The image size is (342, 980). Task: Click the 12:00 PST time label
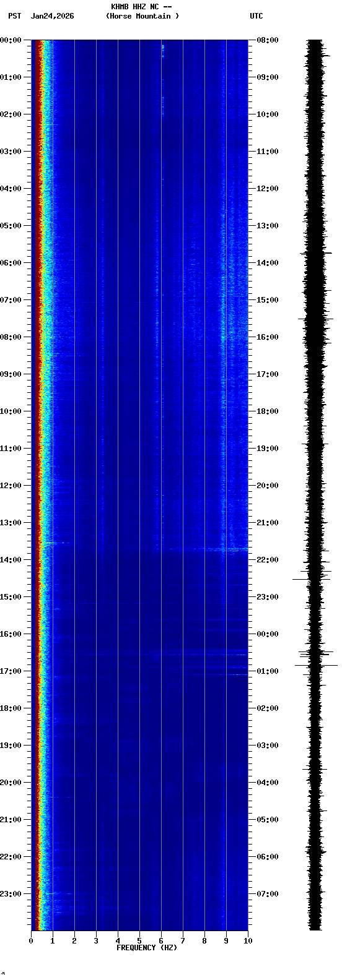[11, 486]
